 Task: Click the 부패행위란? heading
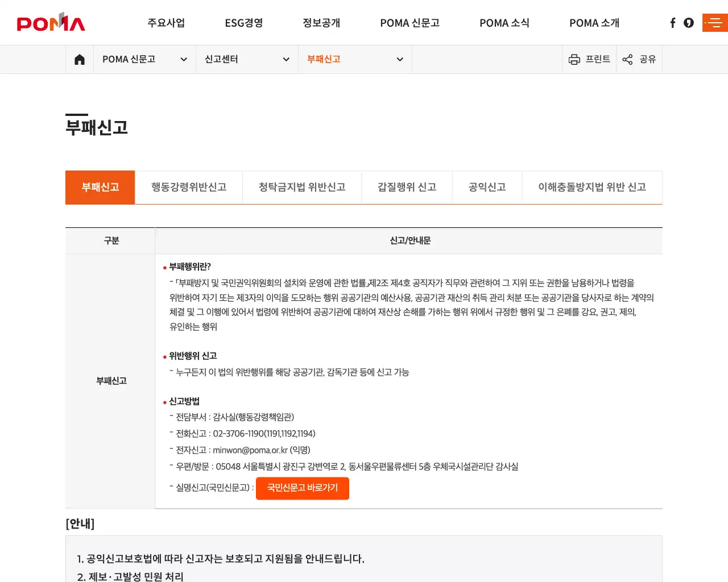[190, 267]
